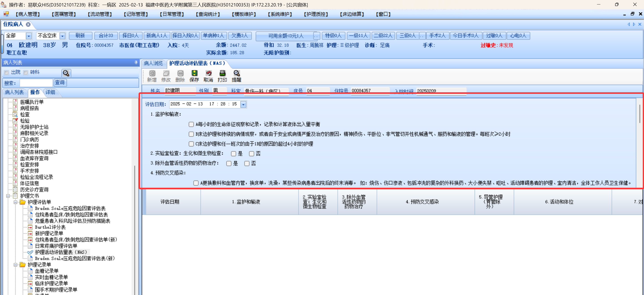
Task: Click the 搜索 input field
Action: click(36, 83)
